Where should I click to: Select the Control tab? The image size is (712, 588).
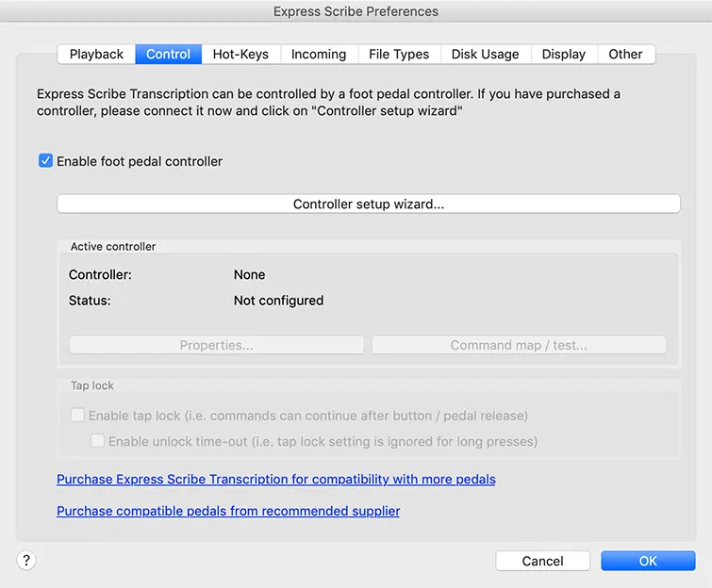click(x=168, y=55)
